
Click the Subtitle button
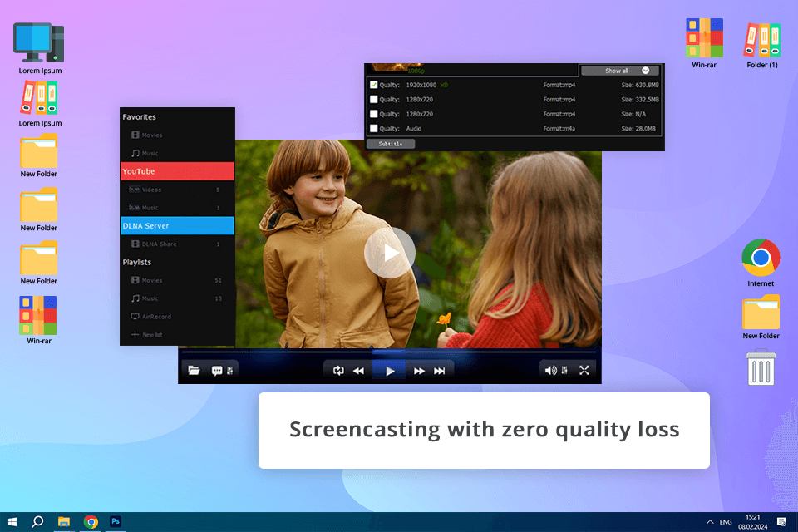pos(391,144)
